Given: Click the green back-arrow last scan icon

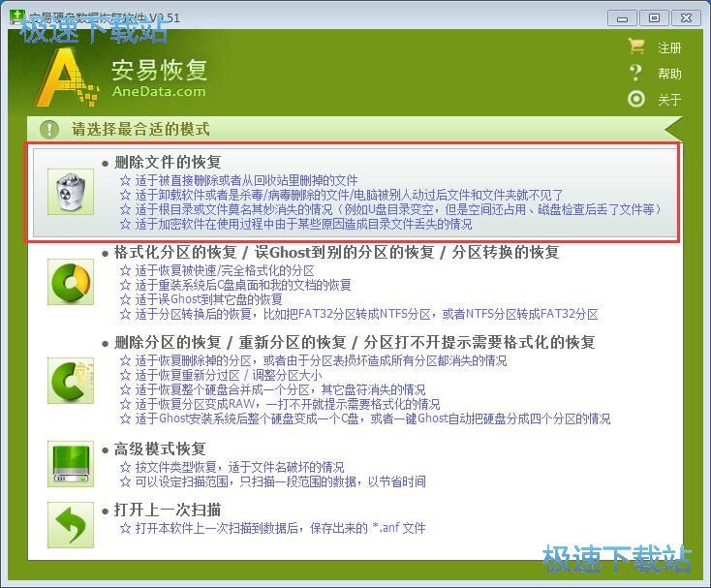Looking at the screenshot, I should pyautogui.click(x=71, y=525).
